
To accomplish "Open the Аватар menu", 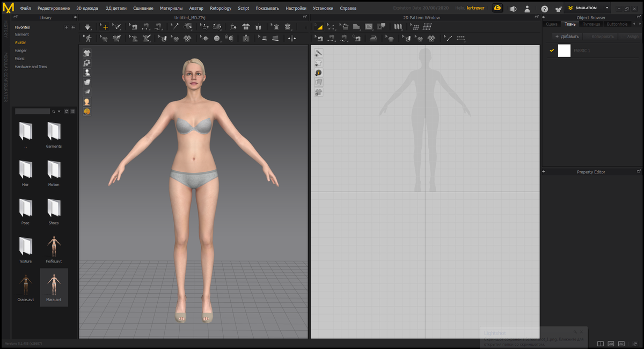I will [196, 9].
